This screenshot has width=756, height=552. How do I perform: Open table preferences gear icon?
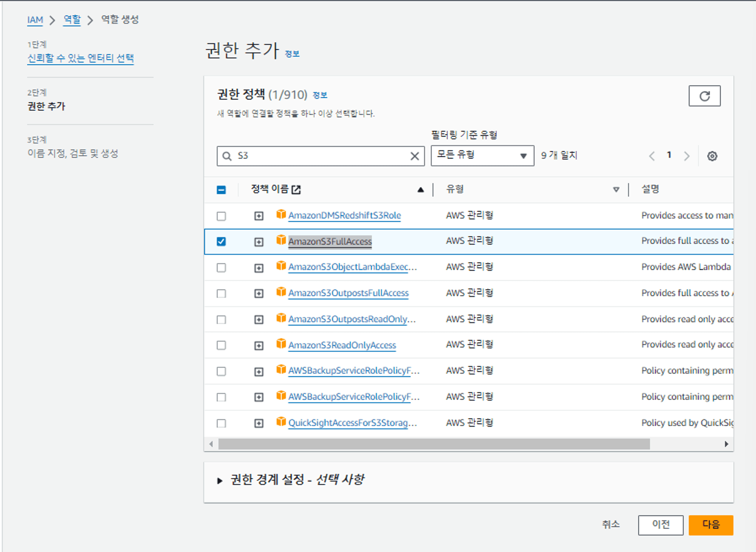712,156
